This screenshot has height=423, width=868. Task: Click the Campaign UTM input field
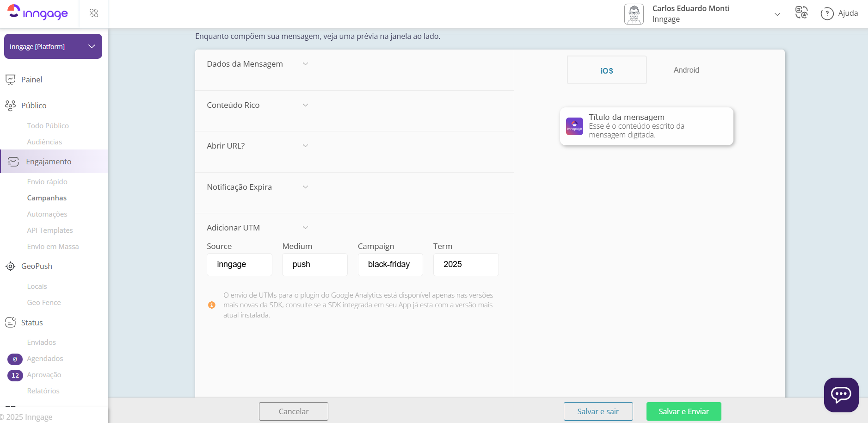(x=390, y=265)
